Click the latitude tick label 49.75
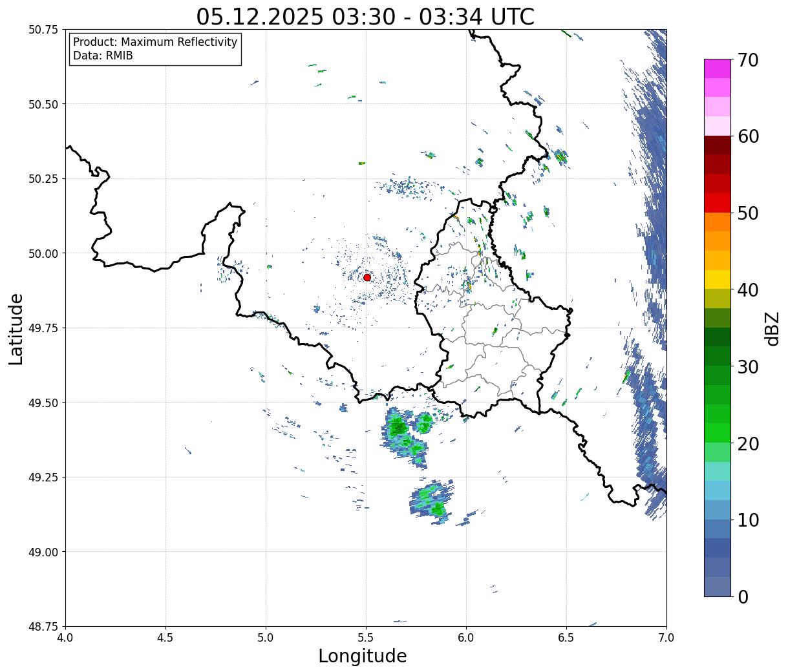The image size is (788, 672). 43,328
